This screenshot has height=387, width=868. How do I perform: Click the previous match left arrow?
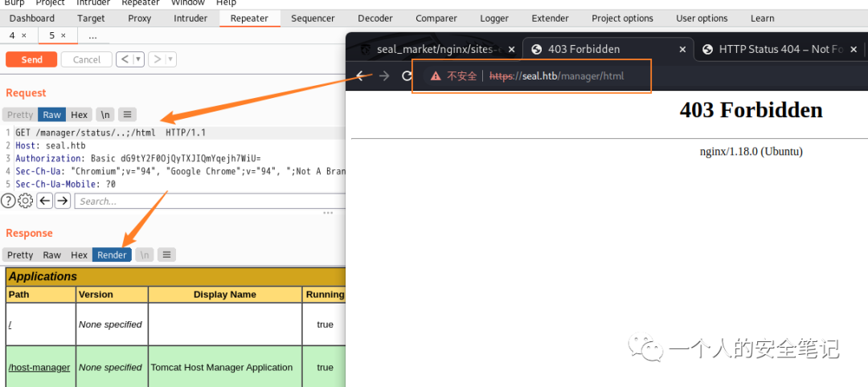tap(45, 201)
